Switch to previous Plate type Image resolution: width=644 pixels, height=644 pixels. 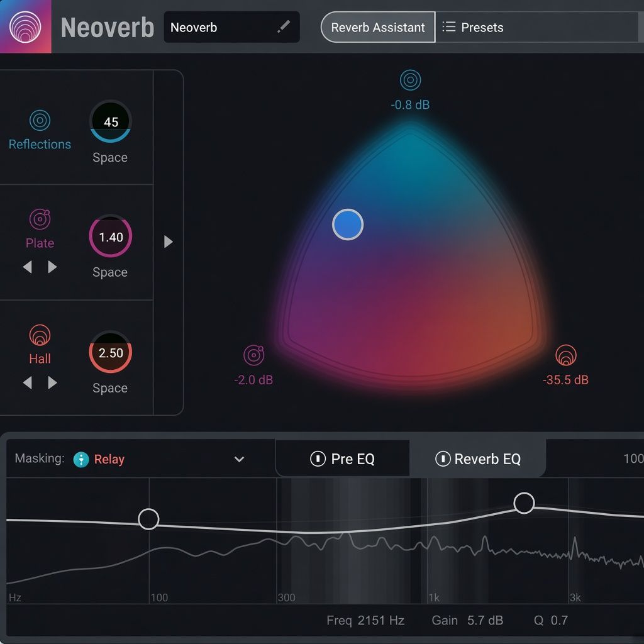[28, 267]
